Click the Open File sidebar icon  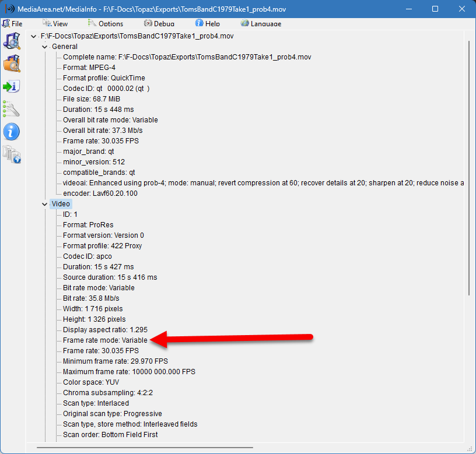tap(12, 41)
